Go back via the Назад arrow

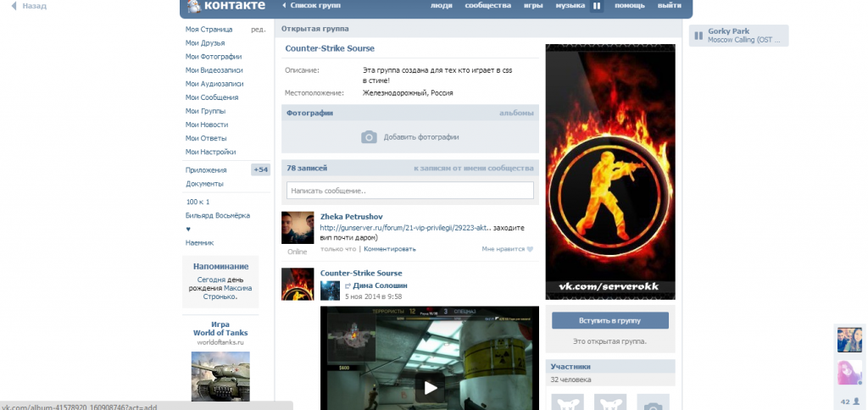(24, 6)
